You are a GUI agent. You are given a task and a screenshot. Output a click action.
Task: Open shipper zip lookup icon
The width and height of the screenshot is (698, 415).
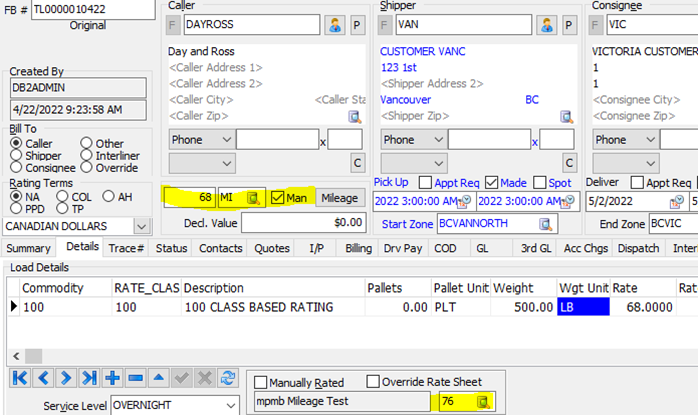click(x=566, y=117)
